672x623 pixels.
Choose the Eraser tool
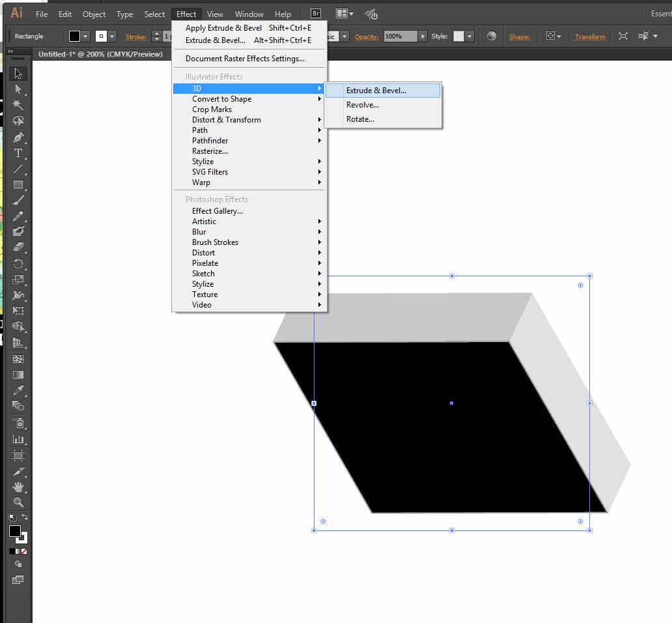(x=18, y=247)
